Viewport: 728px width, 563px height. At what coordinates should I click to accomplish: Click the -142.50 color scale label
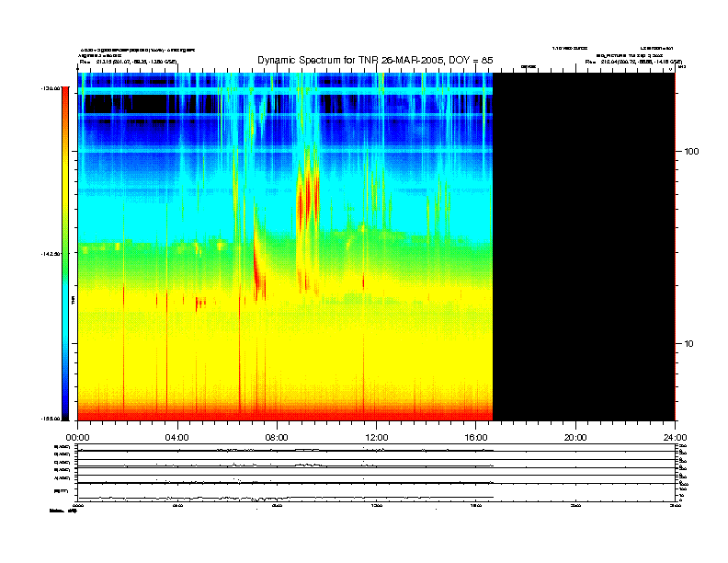click(x=51, y=254)
